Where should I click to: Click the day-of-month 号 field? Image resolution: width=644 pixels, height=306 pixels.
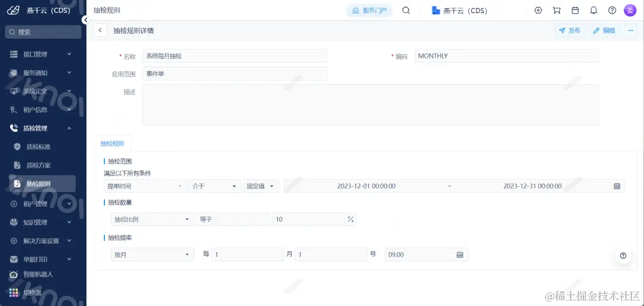(331, 254)
